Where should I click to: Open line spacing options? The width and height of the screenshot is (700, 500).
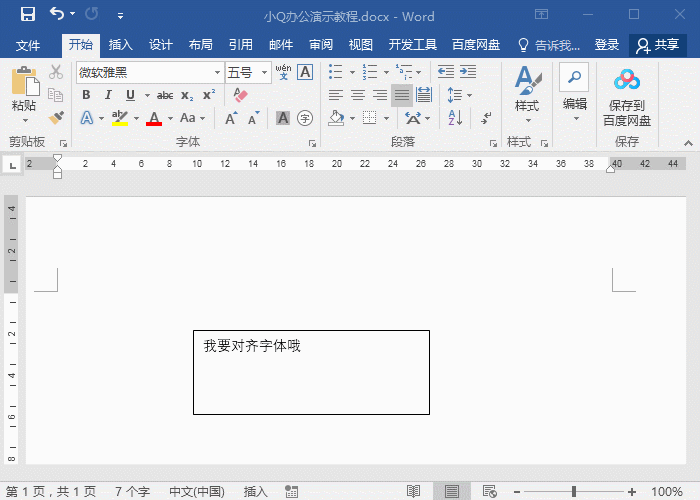[459, 95]
